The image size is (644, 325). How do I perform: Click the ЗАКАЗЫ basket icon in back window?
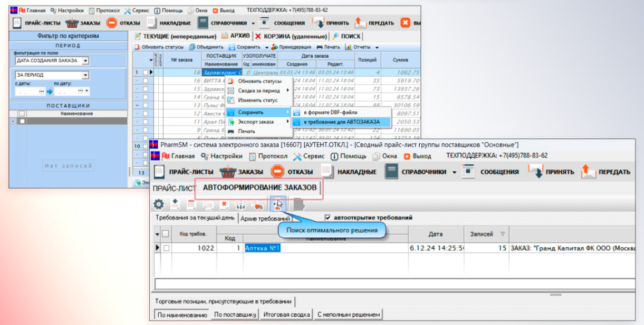pyautogui.click(x=73, y=23)
